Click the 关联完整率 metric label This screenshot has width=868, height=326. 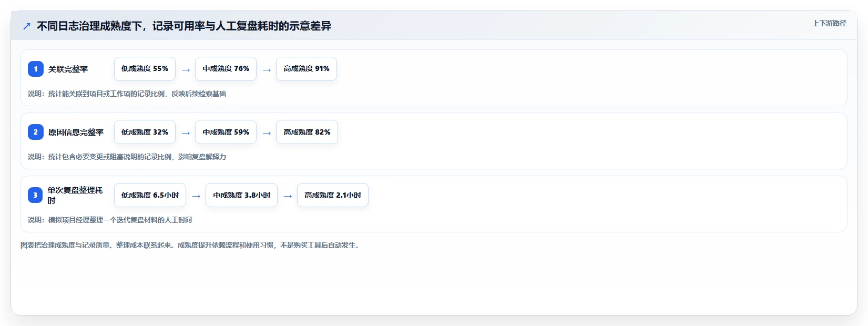point(68,69)
